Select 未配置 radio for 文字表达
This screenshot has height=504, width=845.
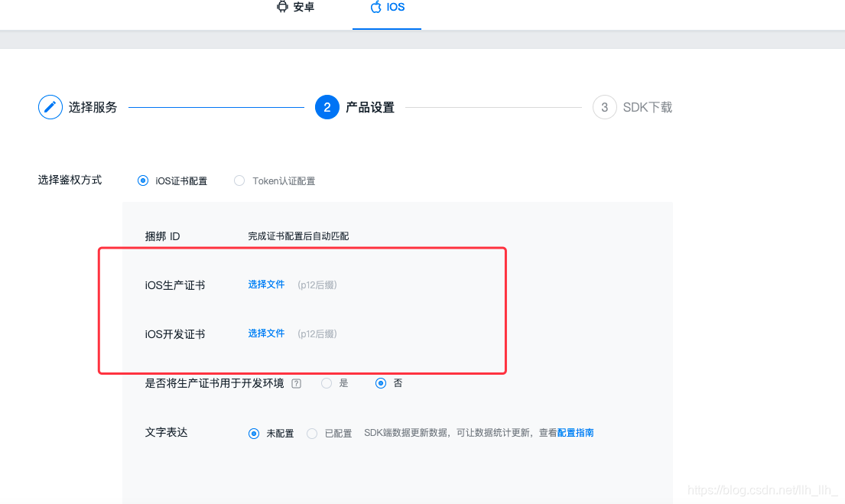pos(254,434)
